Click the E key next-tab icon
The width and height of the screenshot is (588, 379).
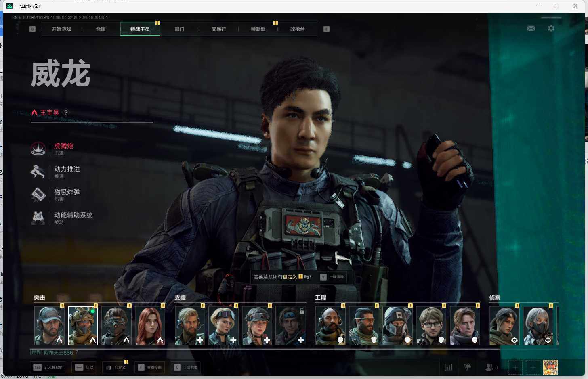(326, 29)
